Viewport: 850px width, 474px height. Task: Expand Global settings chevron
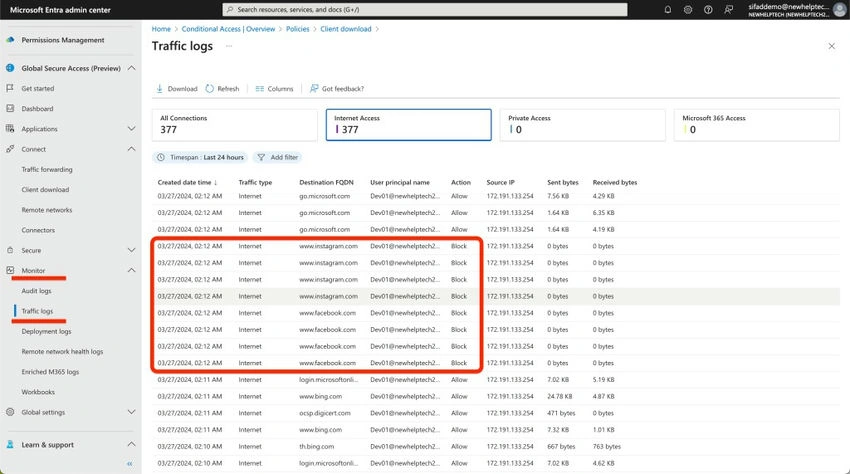tap(131, 412)
